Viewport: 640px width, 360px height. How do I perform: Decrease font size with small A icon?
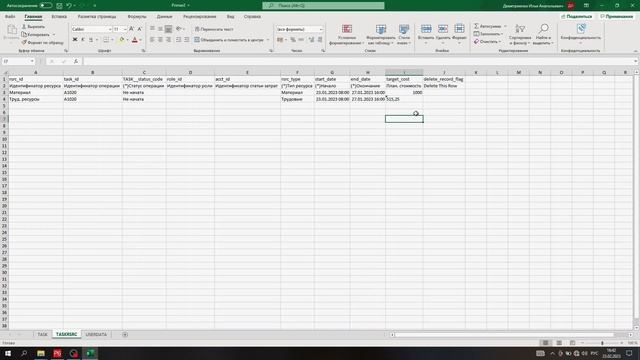click(x=140, y=29)
